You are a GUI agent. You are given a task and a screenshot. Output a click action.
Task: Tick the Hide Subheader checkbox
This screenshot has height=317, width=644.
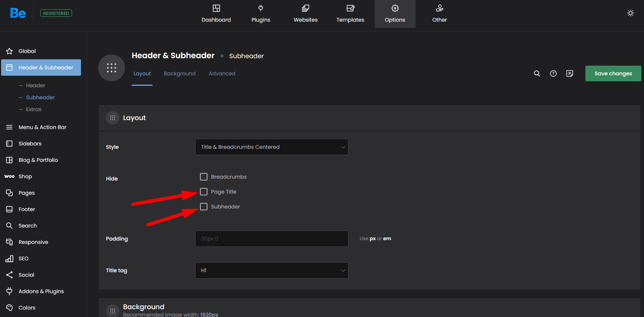(204, 207)
